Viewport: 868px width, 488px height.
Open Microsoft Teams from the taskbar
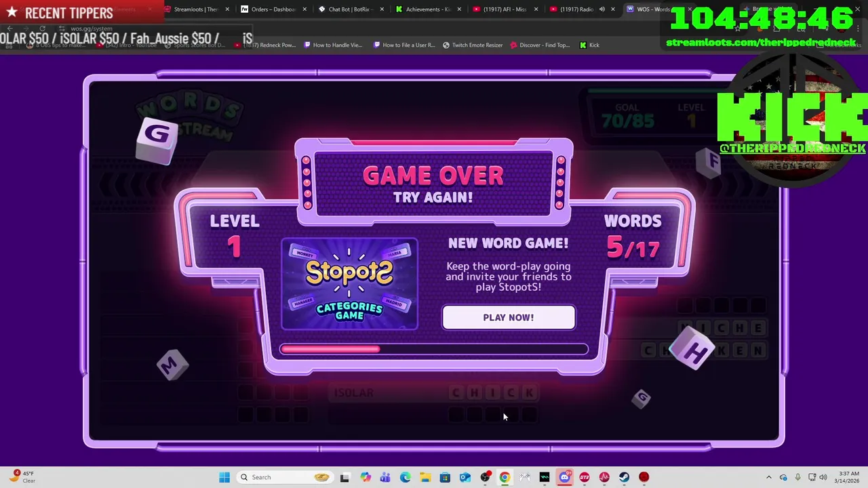[385, 477]
